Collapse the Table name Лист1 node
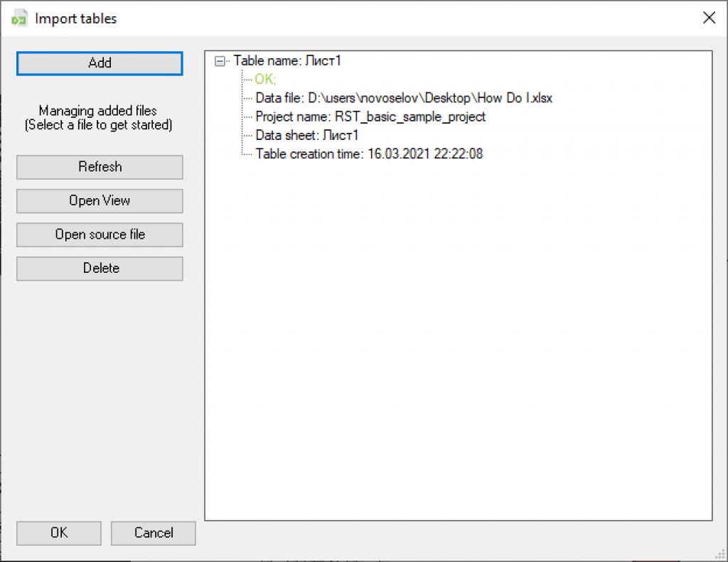728x562 pixels. click(x=220, y=61)
